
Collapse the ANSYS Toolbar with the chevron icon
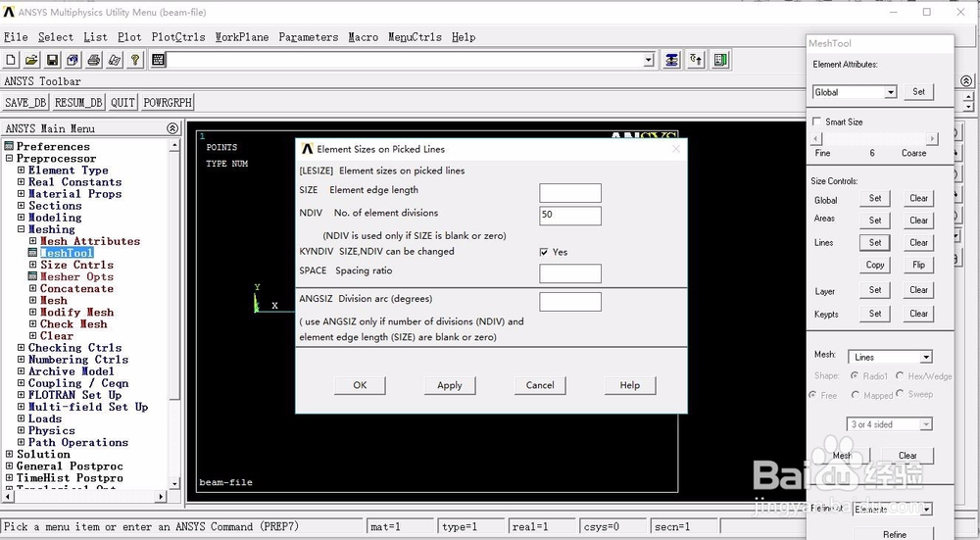coord(965,81)
